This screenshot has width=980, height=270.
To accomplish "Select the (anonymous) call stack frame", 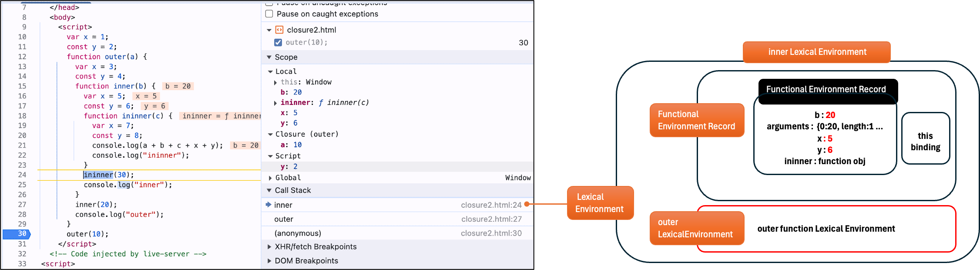I will coord(397,233).
